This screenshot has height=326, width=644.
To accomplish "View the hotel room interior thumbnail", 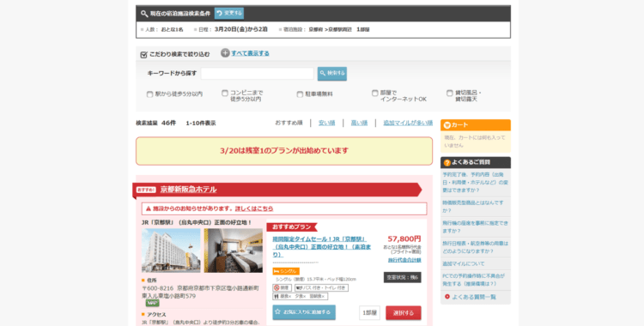I will click(x=234, y=251).
